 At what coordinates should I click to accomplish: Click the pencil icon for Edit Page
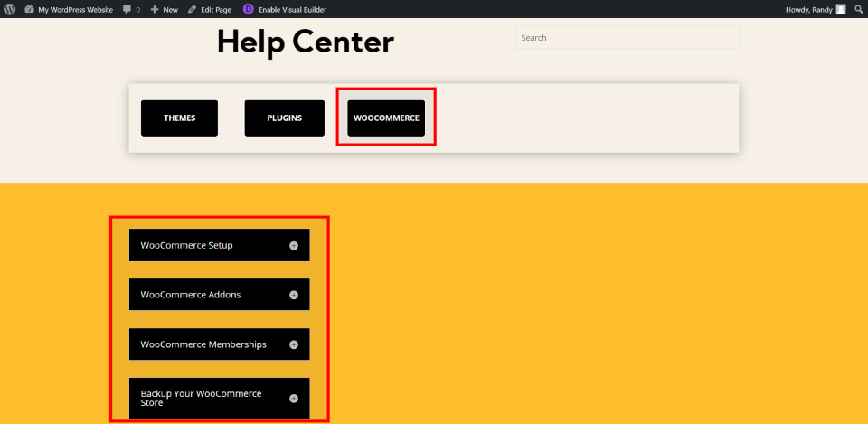pyautogui.click(x=192, y=9)
